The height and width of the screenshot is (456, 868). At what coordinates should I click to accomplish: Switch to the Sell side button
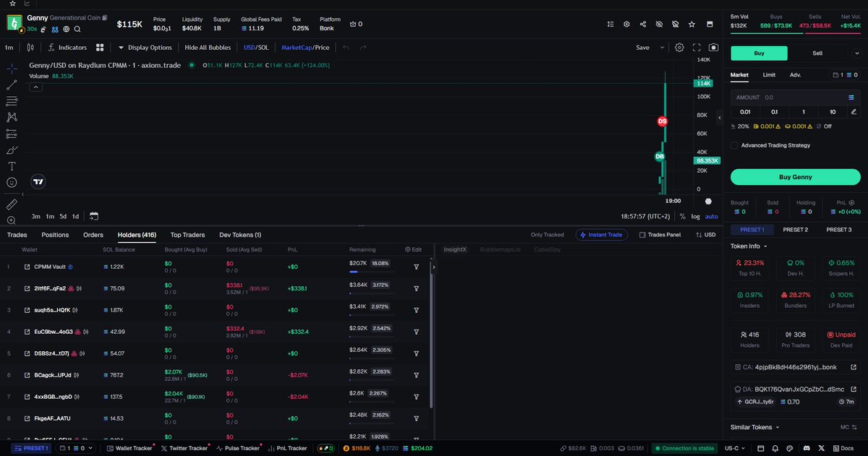pos(817,53)
